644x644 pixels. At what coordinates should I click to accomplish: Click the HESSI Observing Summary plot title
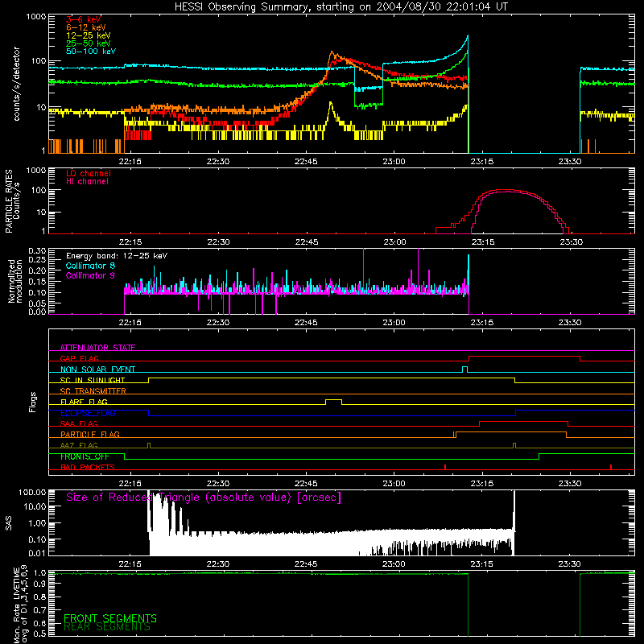(x=341, y=7)
